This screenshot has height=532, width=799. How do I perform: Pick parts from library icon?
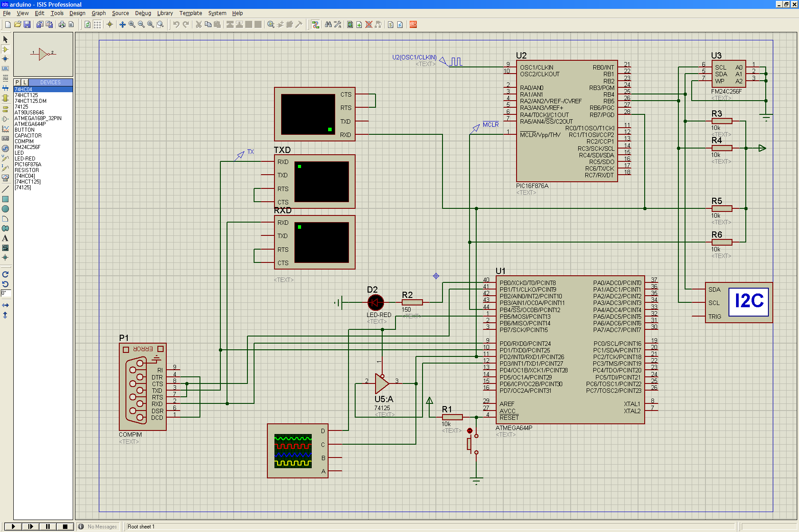pyautogui.click(x=271, y=24)
